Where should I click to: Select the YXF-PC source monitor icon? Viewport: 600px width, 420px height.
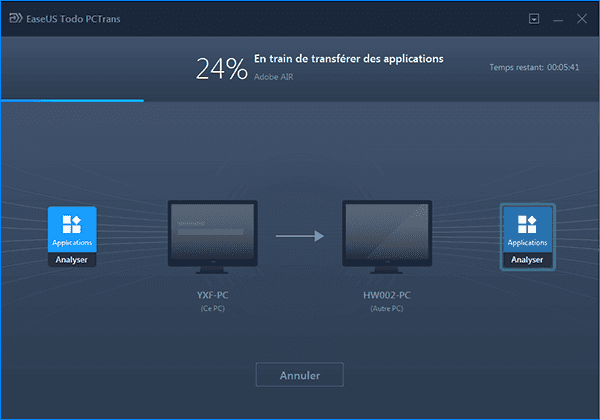pyautogui.click(x=212, y=236)
